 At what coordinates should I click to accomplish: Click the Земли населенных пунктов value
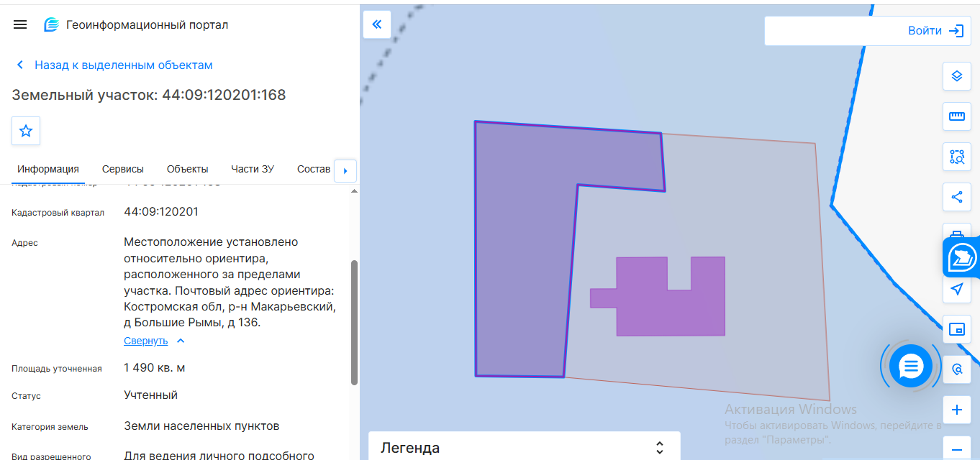(x=201, y=426)
